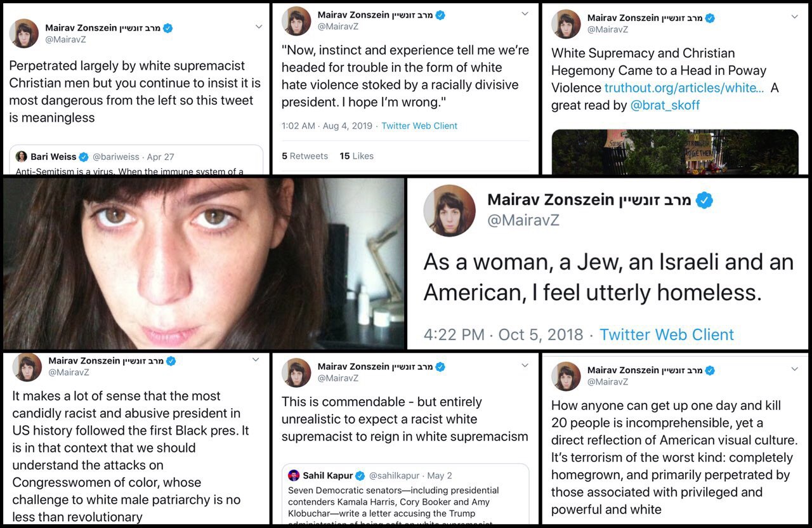Open dropdown chevron on Poway Violence tweet
Image resolution: width=812 pixels, height=528 pixels.
[x=794, y=17]
